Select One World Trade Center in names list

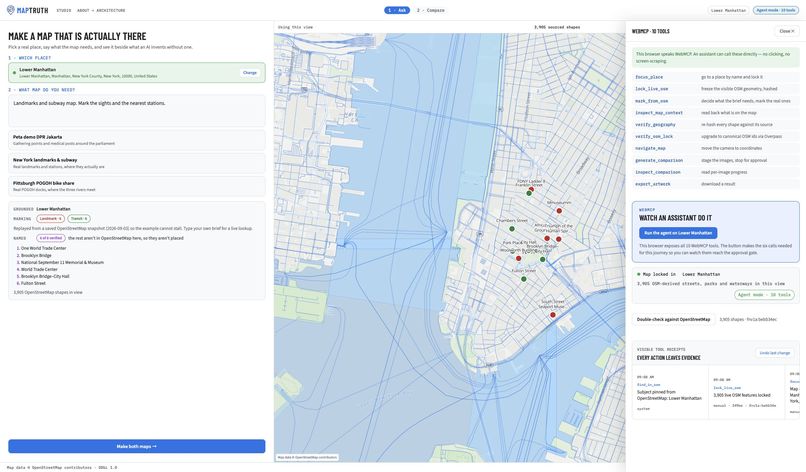[43, 248]
